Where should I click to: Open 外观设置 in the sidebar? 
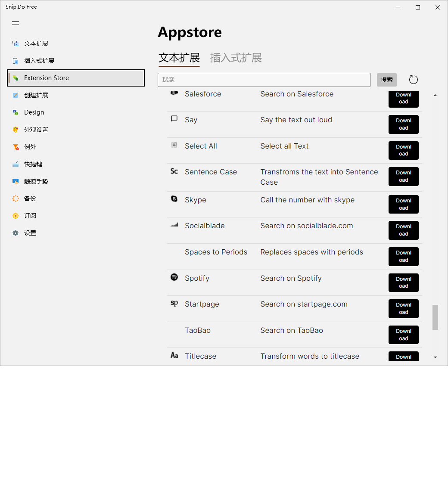76,130
